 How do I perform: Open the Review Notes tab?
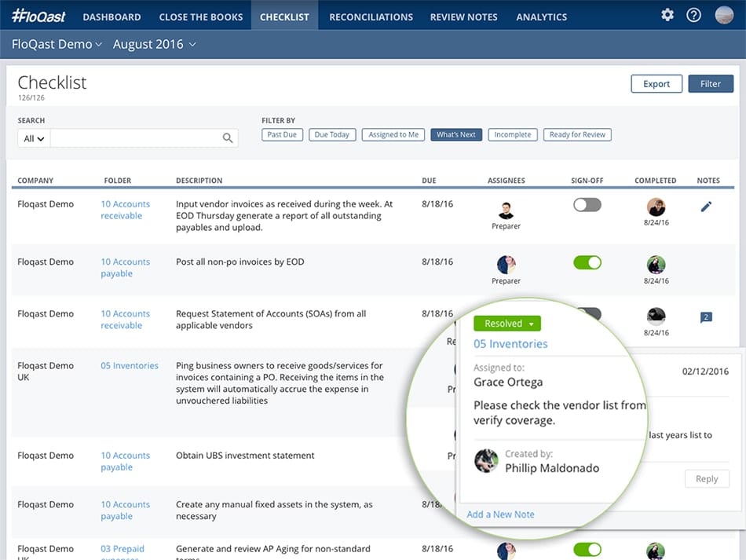tap(464, 17)
